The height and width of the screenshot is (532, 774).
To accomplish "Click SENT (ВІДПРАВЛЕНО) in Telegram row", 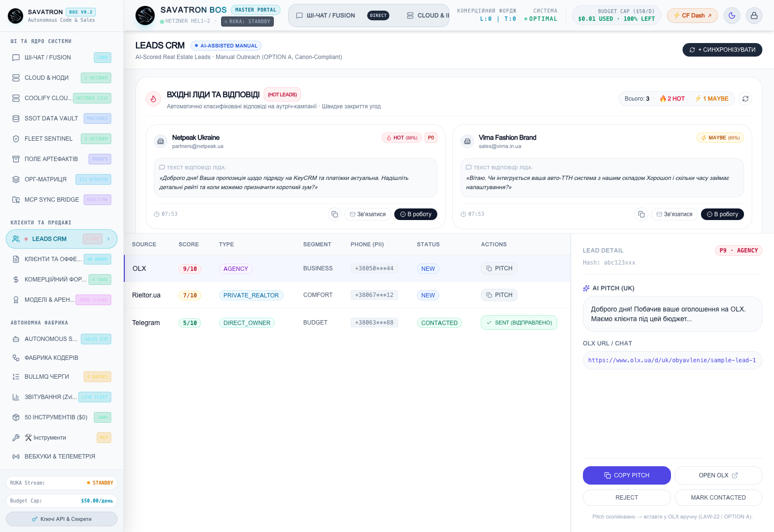I will (519, 323).
